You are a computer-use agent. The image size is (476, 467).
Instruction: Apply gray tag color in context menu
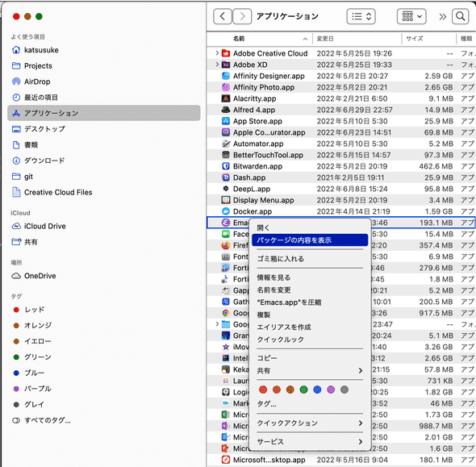(344, 390)
